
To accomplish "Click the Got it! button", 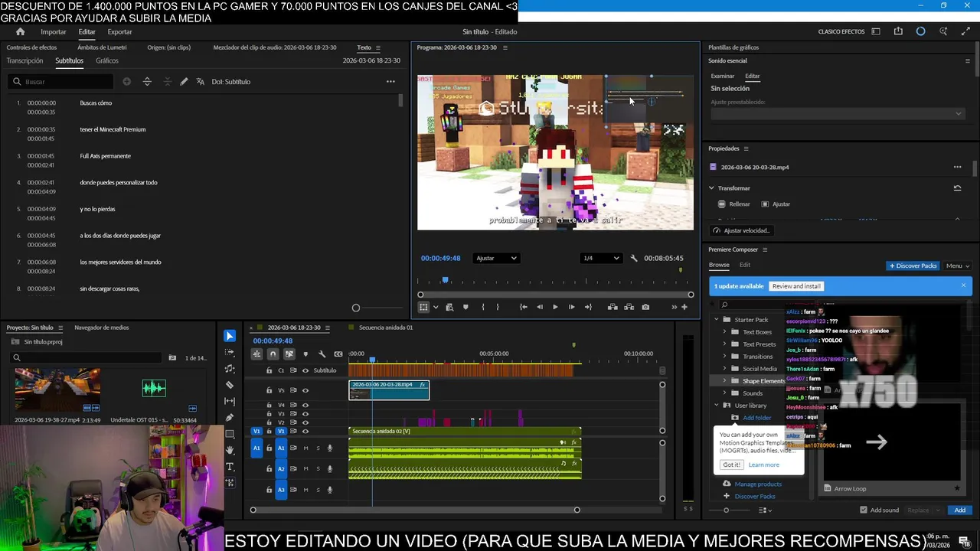I will pos(731,465).
